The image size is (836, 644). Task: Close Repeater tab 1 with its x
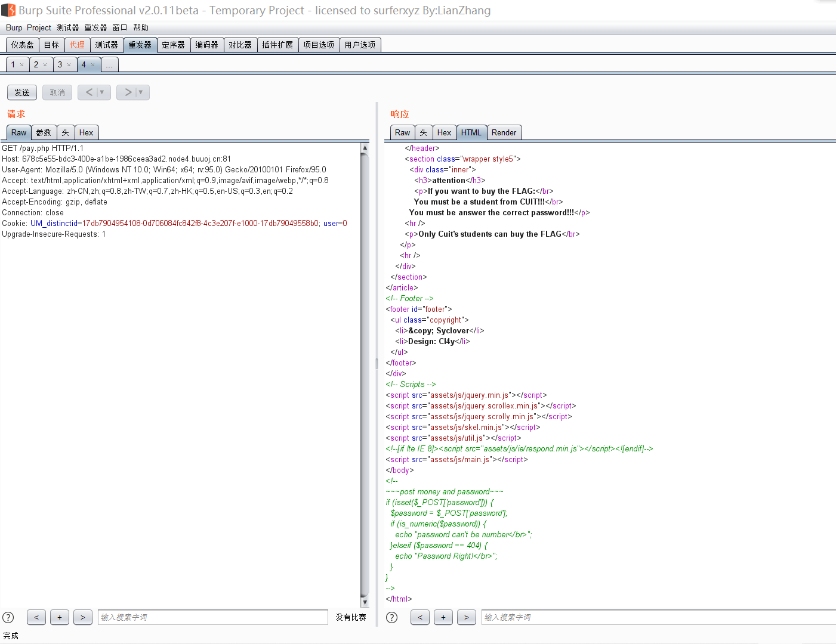(22, 65)
